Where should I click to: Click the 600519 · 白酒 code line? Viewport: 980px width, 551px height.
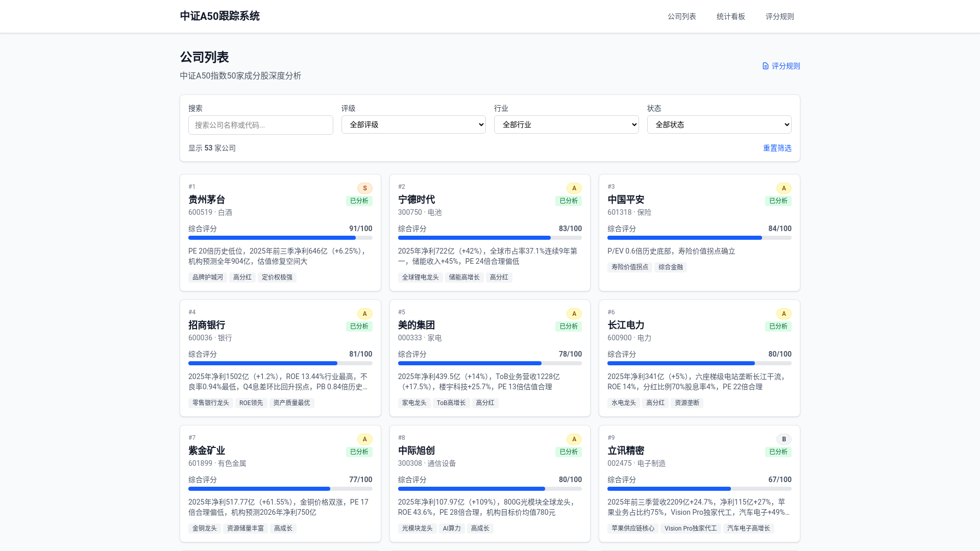[x=210, y=212]
